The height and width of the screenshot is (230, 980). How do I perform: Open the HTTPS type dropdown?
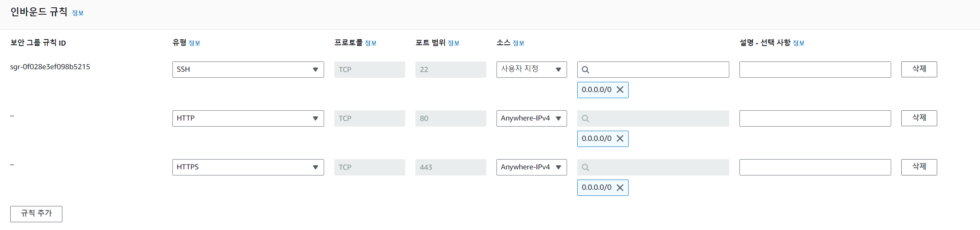[248, 167]
